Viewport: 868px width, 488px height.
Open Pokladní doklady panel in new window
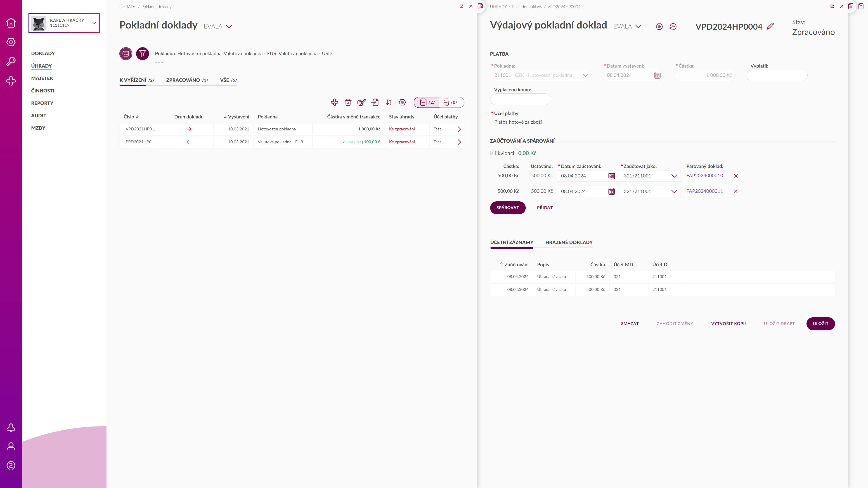pyautogui.click(x=461, y=6)
